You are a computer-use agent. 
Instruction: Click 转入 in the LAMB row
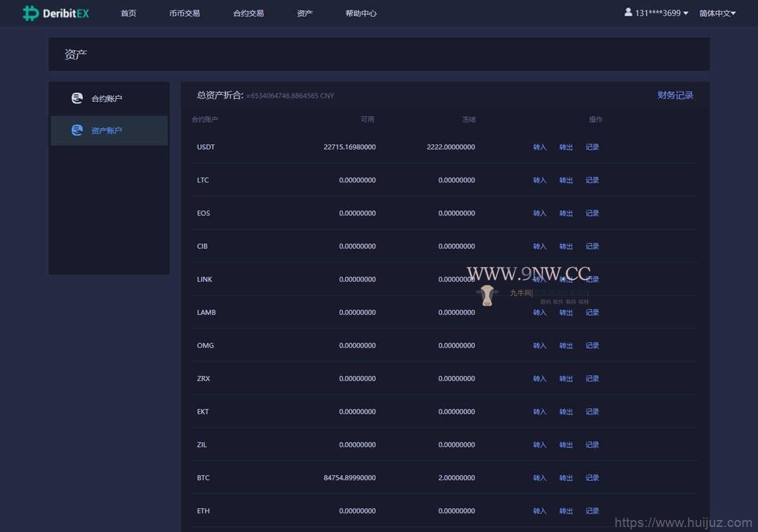click(539, 313)
